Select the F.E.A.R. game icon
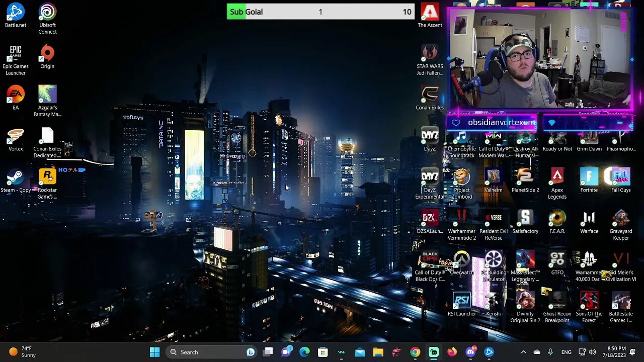 (x=557, y=222)
